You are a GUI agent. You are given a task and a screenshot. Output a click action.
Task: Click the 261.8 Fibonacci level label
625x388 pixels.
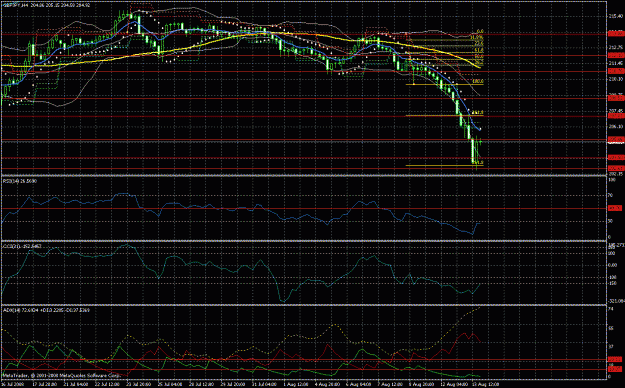(478, 113)
